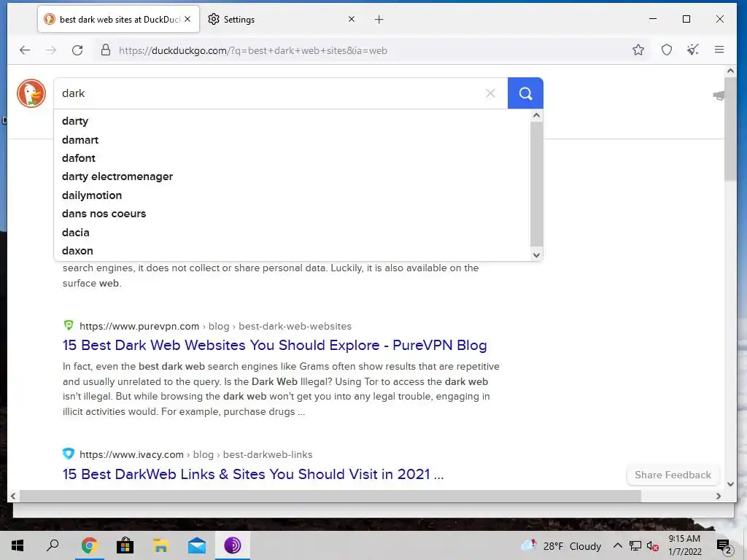Clear the search box with X
This screenshot has width=747, height=560.
(490, 93)
